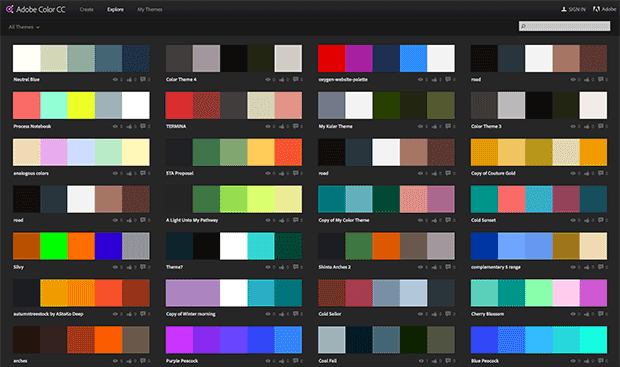Like the complementary 5 range theme
Image resolution: width=620 pixels, height=367 pixels.
point(586,267)
